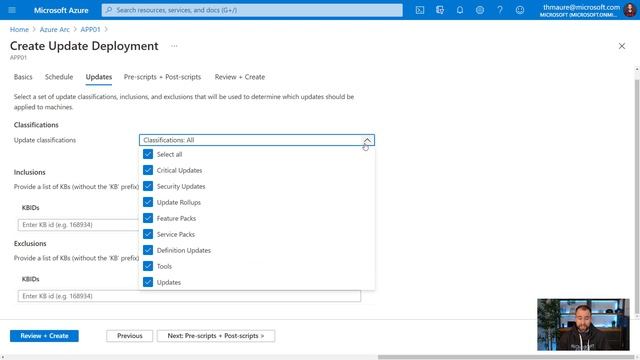The height and width of the screenshot is (360, 640).
Task: Uncheck Tools classification
Action: (x=148, y=266)
